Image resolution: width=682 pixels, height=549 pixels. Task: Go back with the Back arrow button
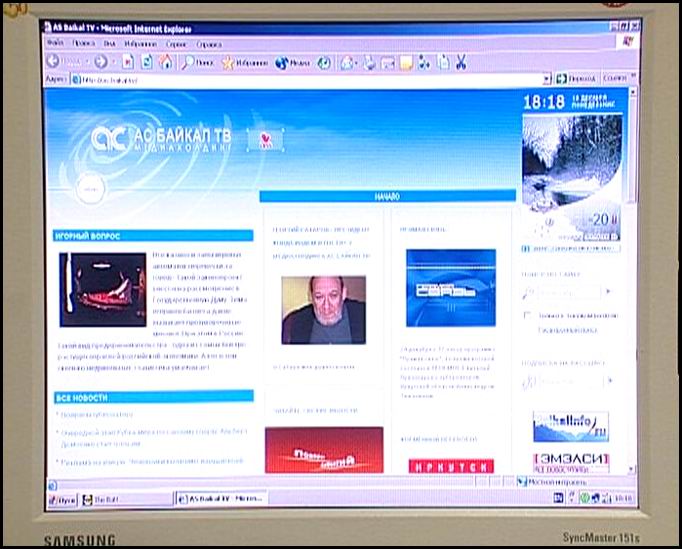(x=53, y=62)
